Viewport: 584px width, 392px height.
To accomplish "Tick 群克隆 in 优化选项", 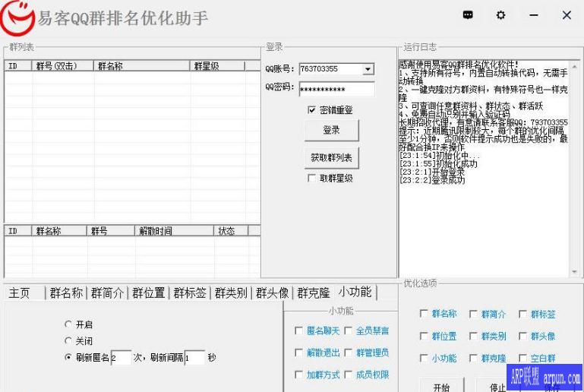I will click(473, 358).
